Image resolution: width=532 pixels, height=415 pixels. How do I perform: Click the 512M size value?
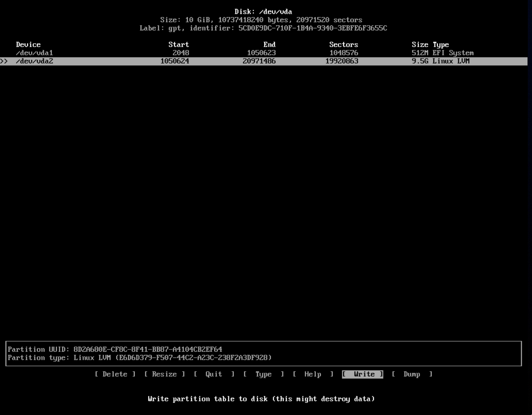point(420,53)
